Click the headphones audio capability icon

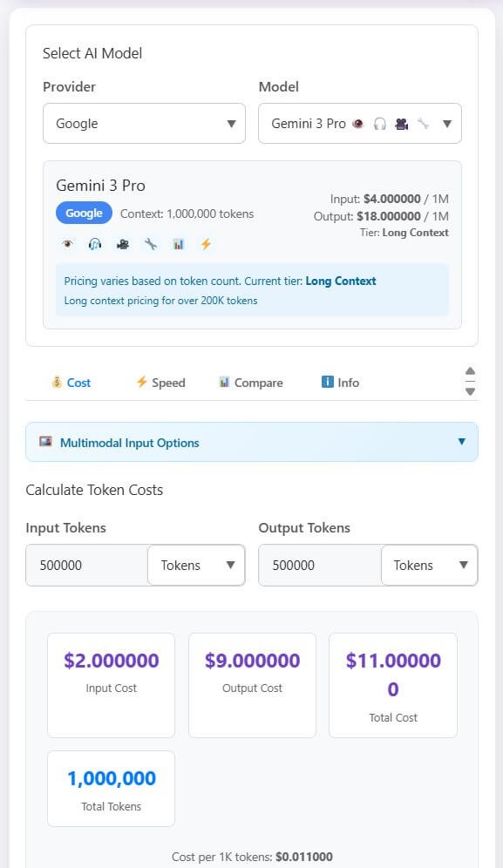coord(94,244)
